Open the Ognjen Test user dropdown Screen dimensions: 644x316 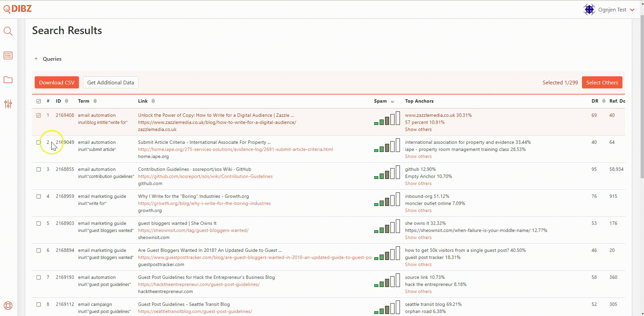pos(632,10)
